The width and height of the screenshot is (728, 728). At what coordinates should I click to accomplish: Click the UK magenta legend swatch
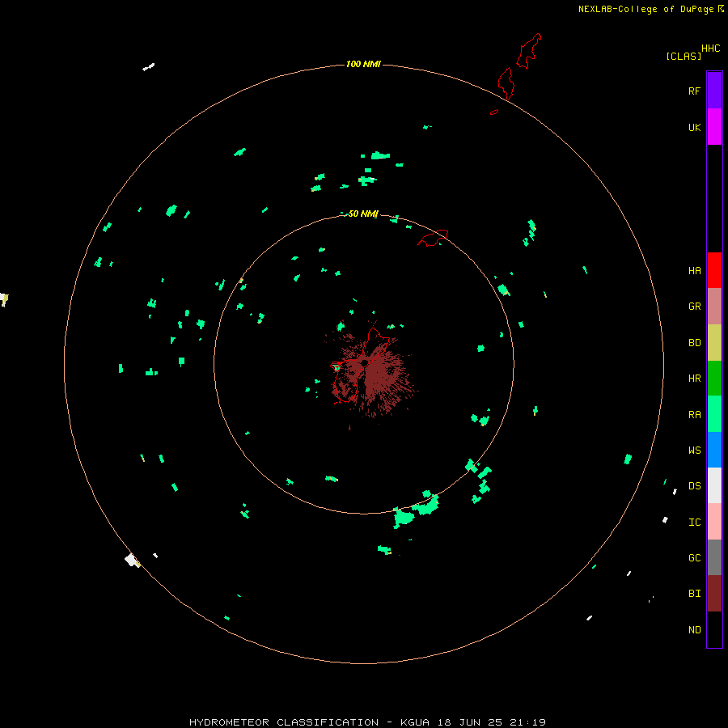[714, 127]
